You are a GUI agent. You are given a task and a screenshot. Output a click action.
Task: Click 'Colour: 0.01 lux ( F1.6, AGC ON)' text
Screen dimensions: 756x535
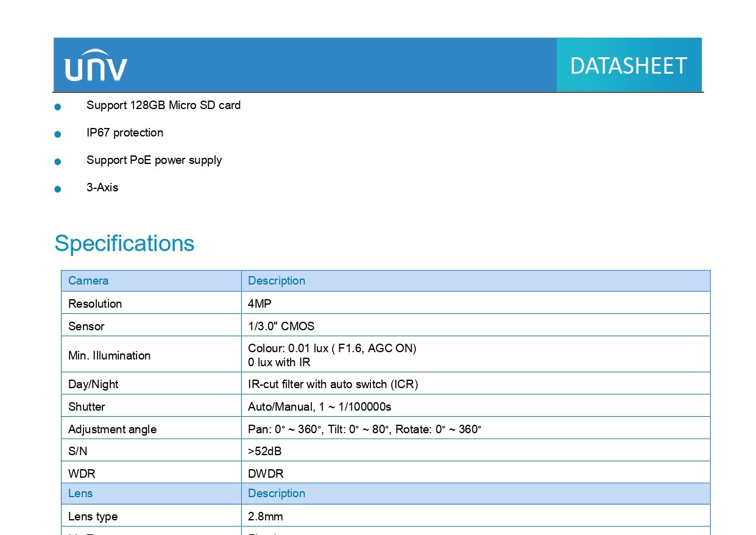332,348
